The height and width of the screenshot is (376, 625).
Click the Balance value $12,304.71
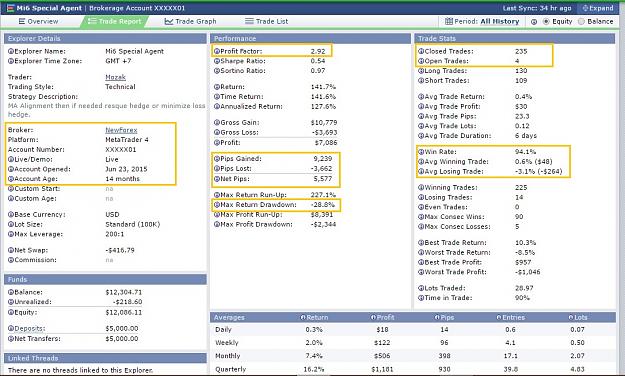124,292
